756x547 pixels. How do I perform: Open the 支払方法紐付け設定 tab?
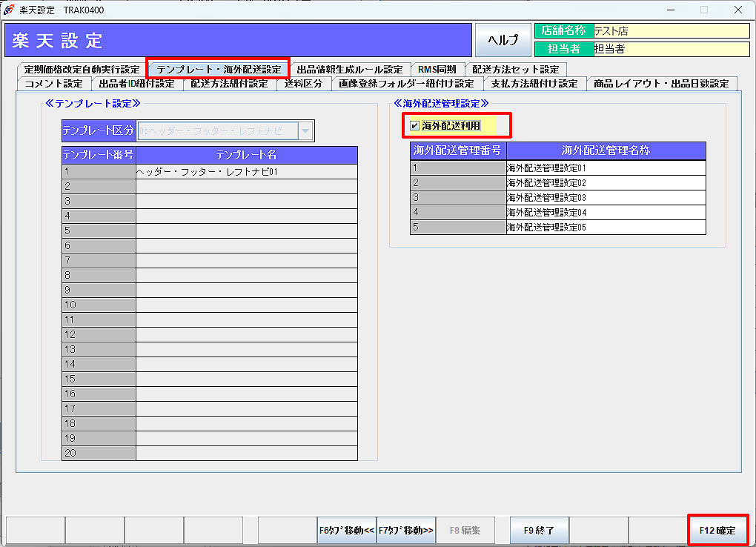[534, 84]
